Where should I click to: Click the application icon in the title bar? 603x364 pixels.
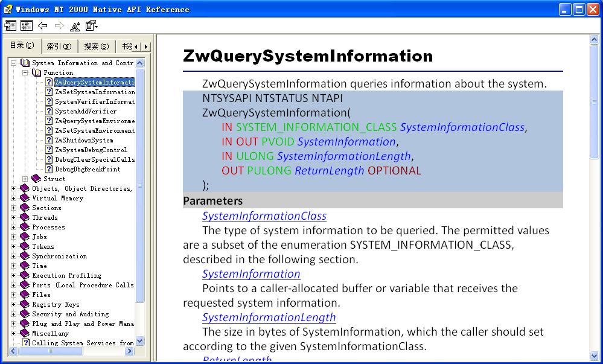(8, 9)
